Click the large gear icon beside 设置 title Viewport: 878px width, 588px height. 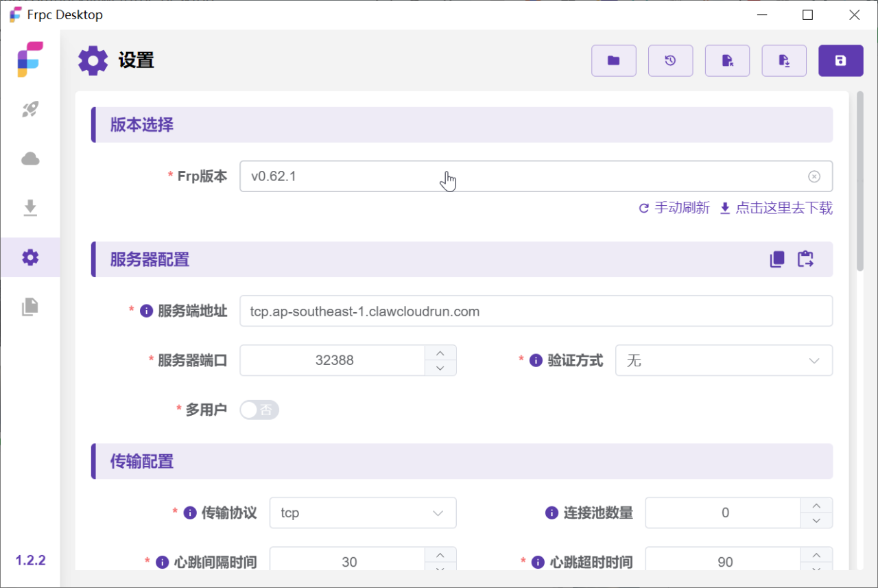click(93, 60)
